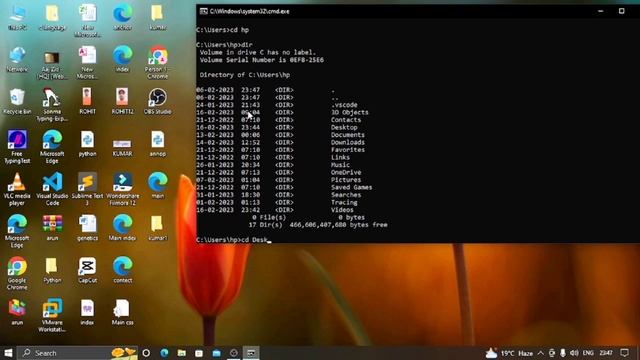Open the Network desktop icon

[17, 60]
